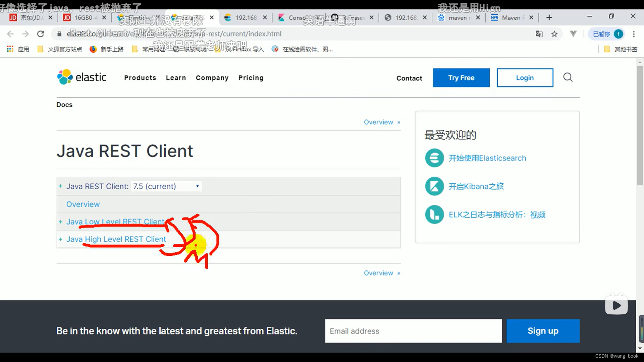Bookmark this page with the star icon
This screenshot has height=362, width=644.
point(554,34)
